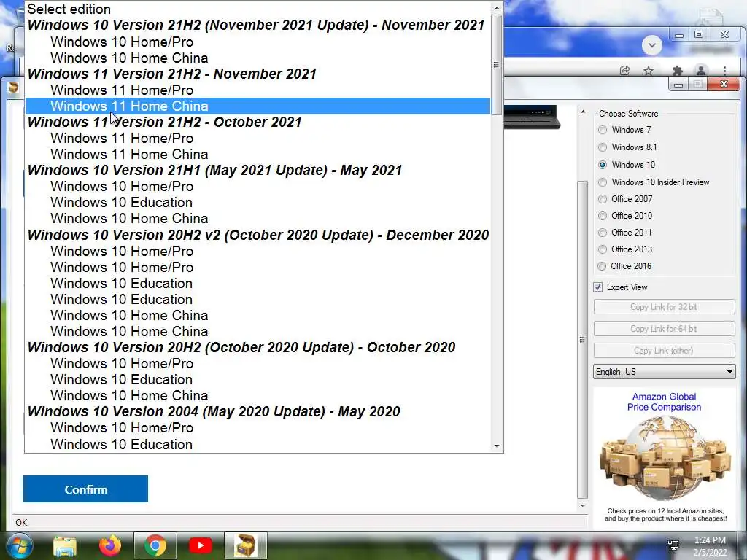Pick Windows 10 Home China under 20H2 October 2020
Image resolution: width=747 pixels, height=560 pixels.
click(258, 396)
